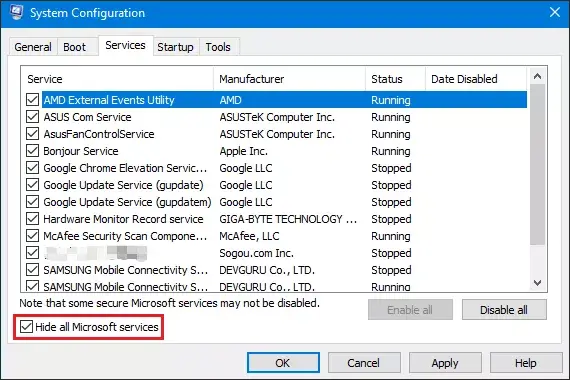Click the Cancel button

pyautogui.click(x=364, y=363)
